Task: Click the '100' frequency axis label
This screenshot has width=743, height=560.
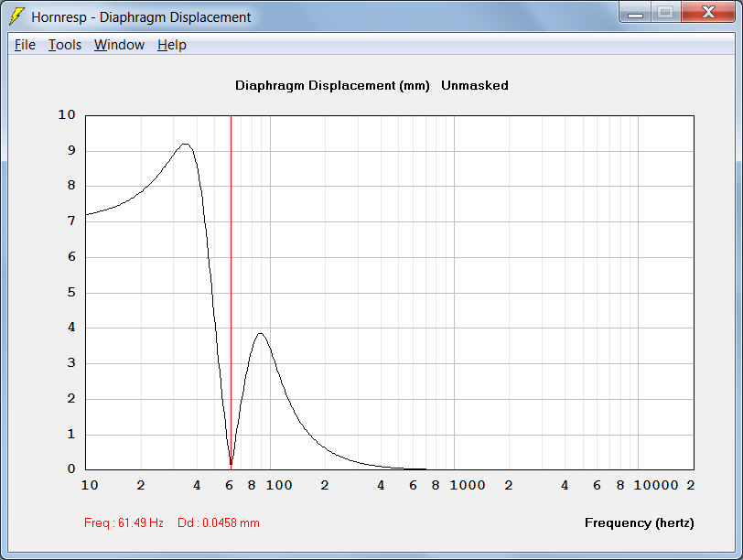Action: click(x=278, y=485)
